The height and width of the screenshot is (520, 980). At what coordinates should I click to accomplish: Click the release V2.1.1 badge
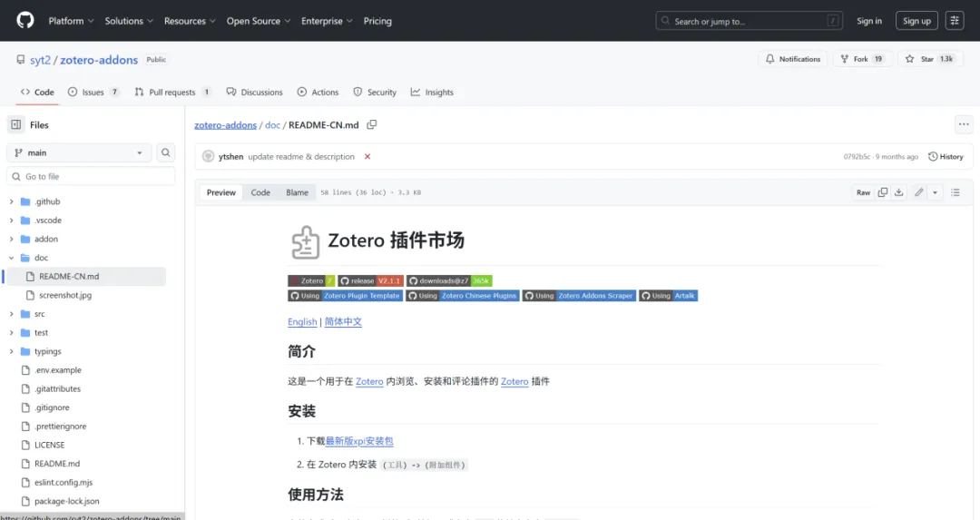pos(370,280)
